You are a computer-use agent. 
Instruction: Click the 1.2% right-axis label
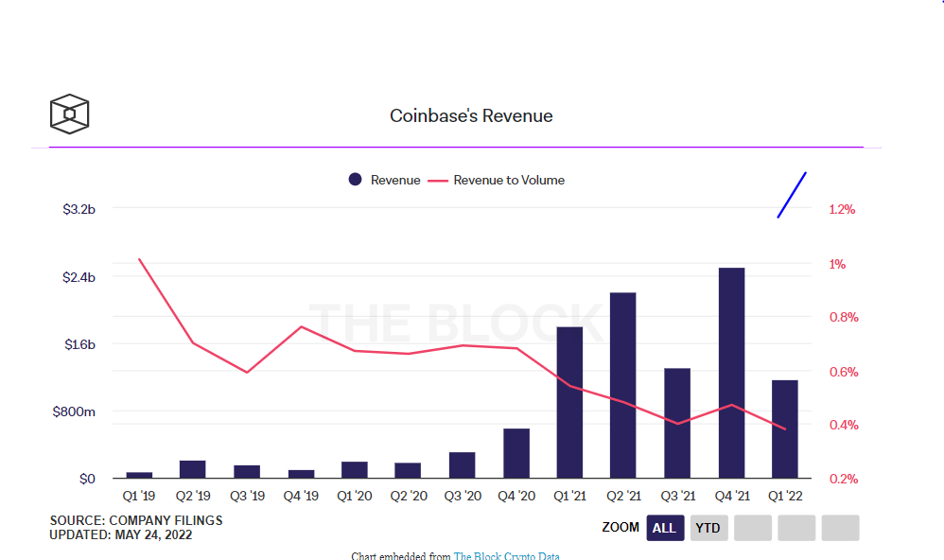coord(842,210)
